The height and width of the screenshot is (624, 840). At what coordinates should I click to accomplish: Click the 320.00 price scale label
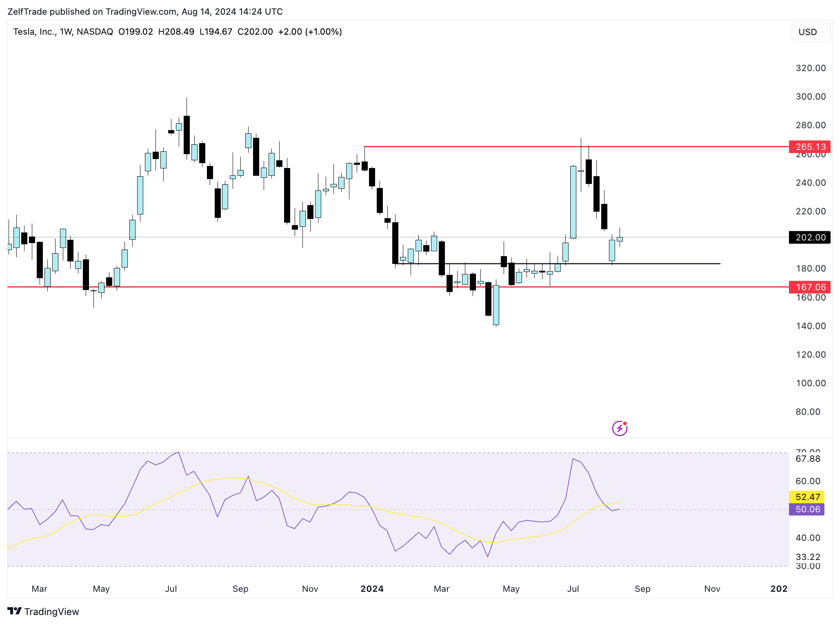pyautogui.click(x=811, y=68)
